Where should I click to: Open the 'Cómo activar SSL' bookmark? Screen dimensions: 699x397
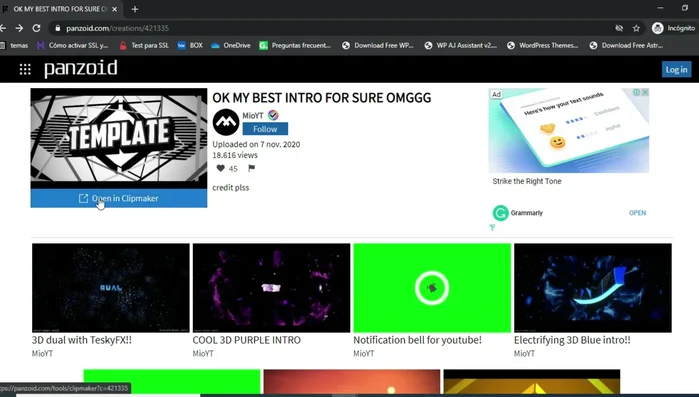click(x=72, y=45)
